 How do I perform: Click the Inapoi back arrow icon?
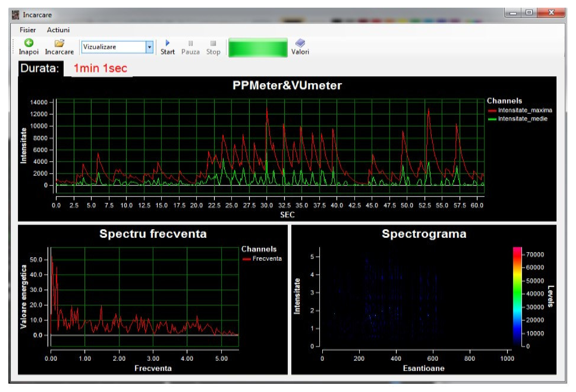pyautogui.click(x=29, y=43)
